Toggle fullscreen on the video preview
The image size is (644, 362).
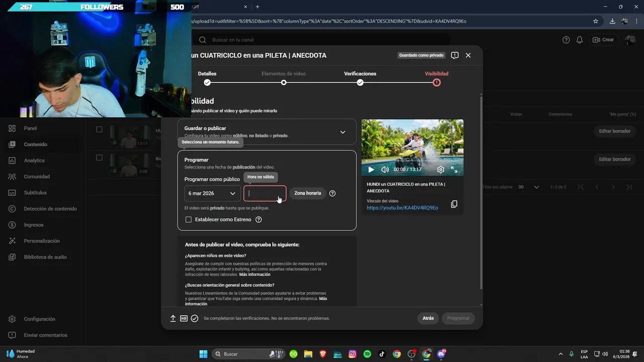[454, 170]
